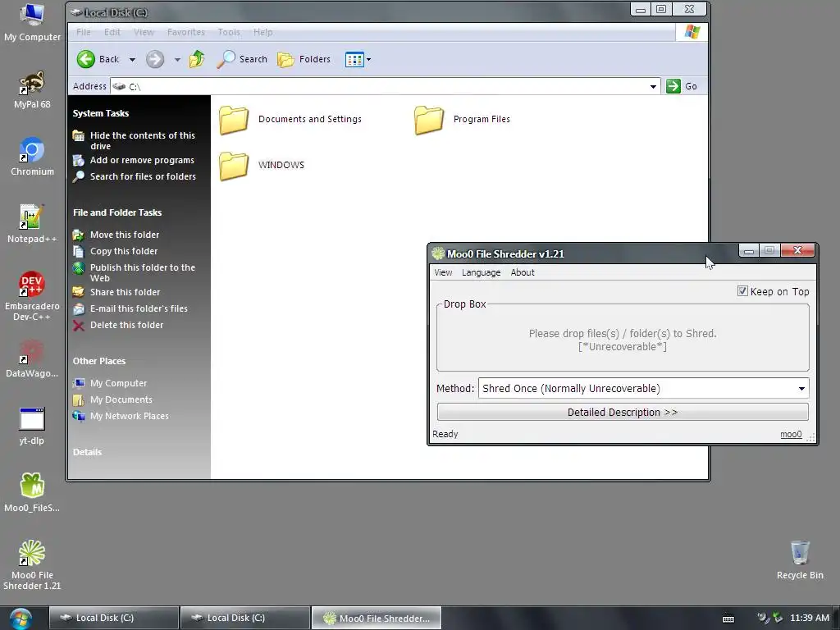This screenshot has height=630, width=840.
Task: Open the Chromium desktop shortcut
Action: coord(32,157)
